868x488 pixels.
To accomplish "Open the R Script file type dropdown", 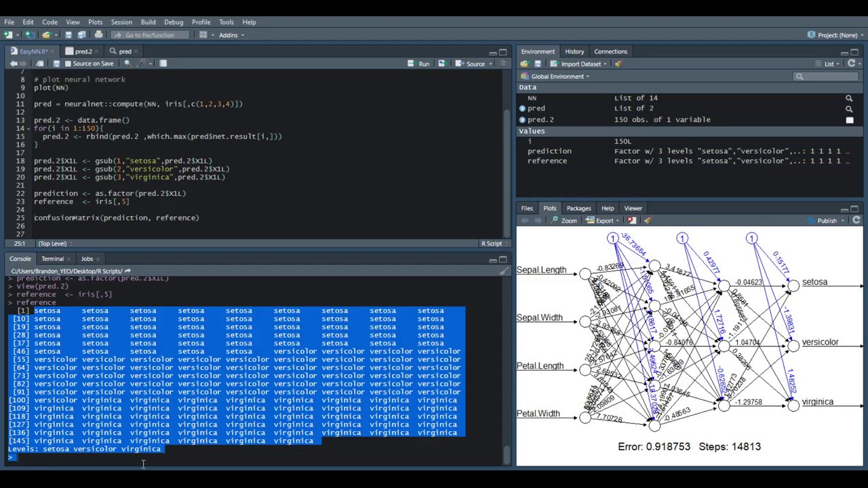I will [494, 243].
